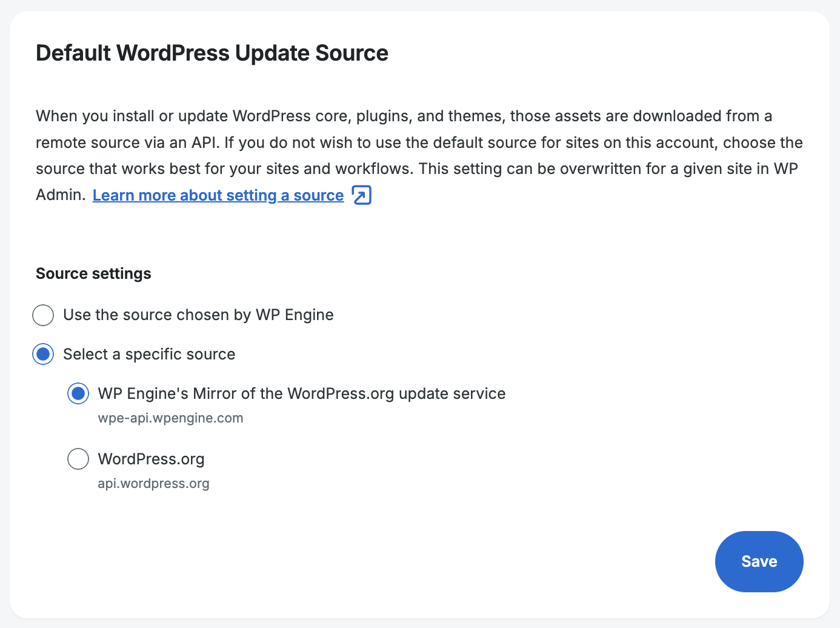Screen dimensions: 840x628
Task: Click the 'Source settings' section heading
Action: [93, 273]
